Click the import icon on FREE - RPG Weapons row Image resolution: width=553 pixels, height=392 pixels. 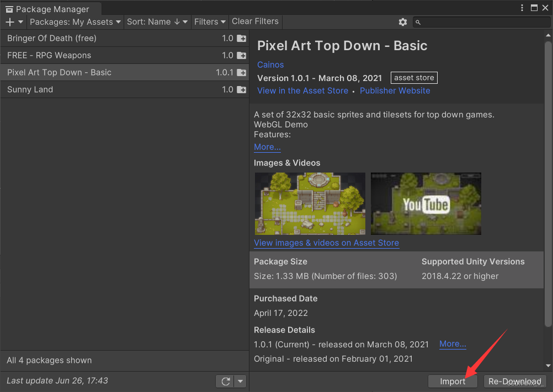coord(242,55)
